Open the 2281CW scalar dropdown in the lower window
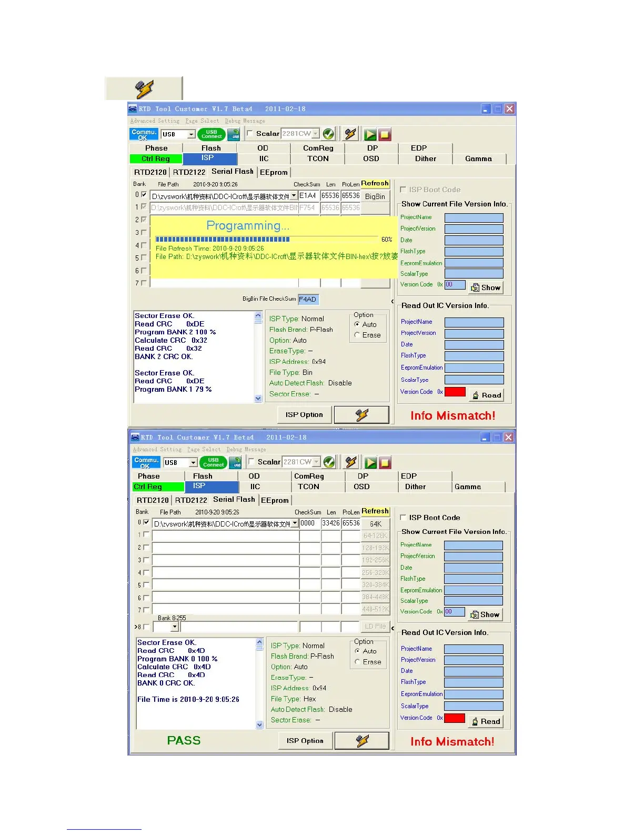Viewport: 644px width, 834px height. 317,462
